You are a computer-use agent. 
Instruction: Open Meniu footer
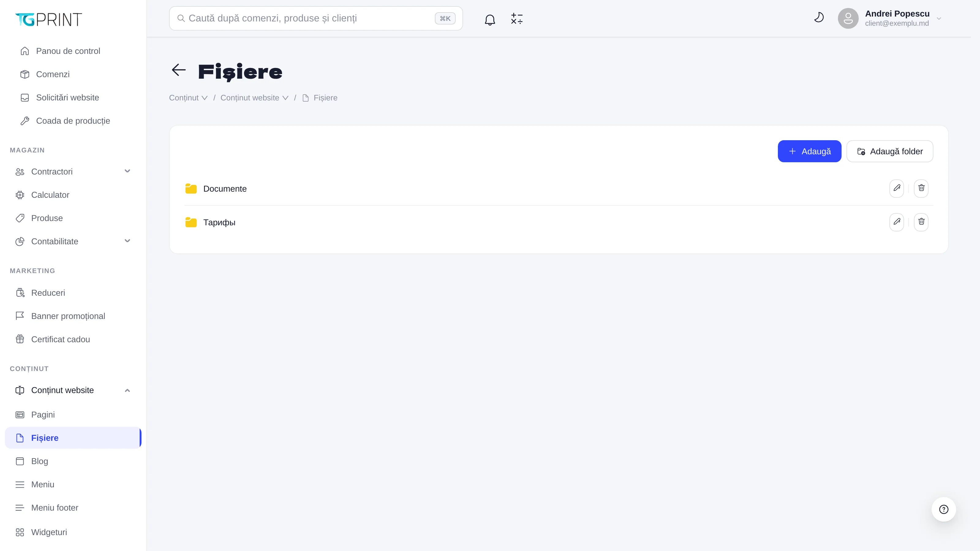pos(73,508)
